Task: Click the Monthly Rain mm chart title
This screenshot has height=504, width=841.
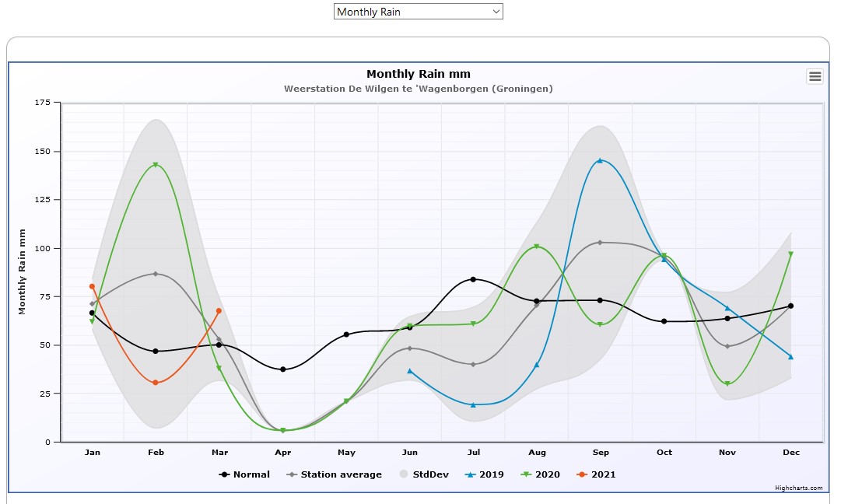Action: [x=419, y=74]
